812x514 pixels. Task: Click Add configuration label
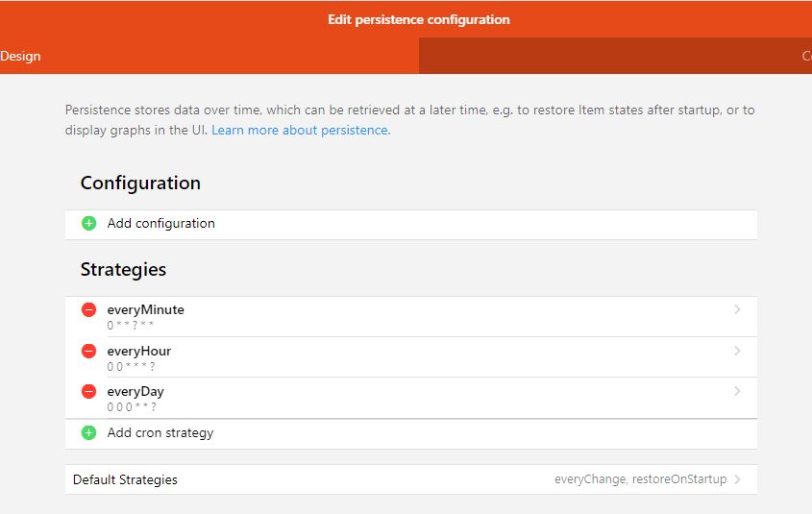(161, 223)
